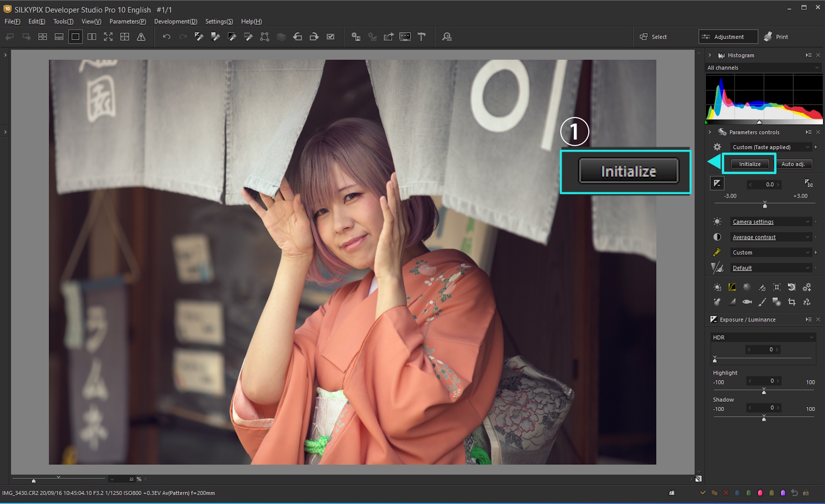
Task: Click the Initialize button
Action: 750,164
